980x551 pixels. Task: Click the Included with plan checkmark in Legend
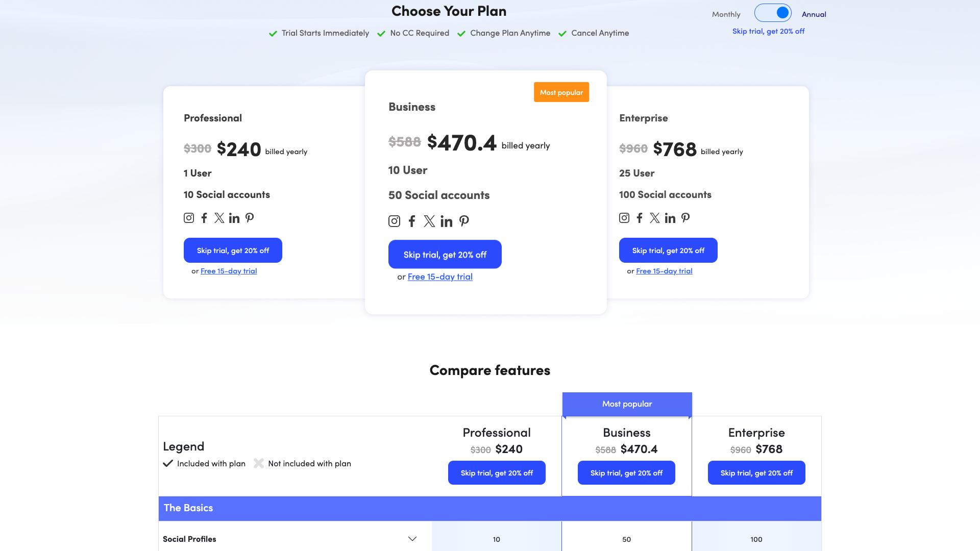point(168,463)
